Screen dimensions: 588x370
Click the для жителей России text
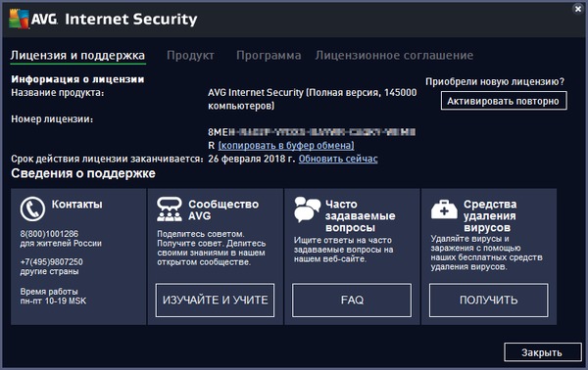(61, 244)
